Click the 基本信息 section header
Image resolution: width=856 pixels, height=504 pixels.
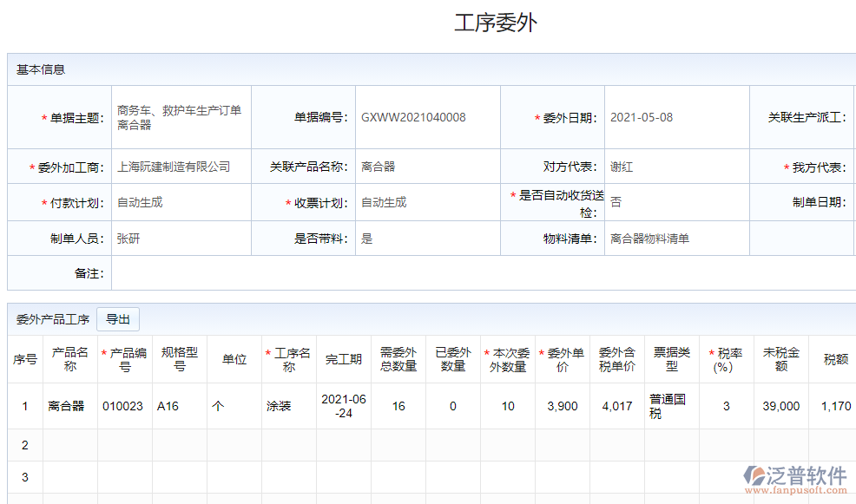point(36,67)
